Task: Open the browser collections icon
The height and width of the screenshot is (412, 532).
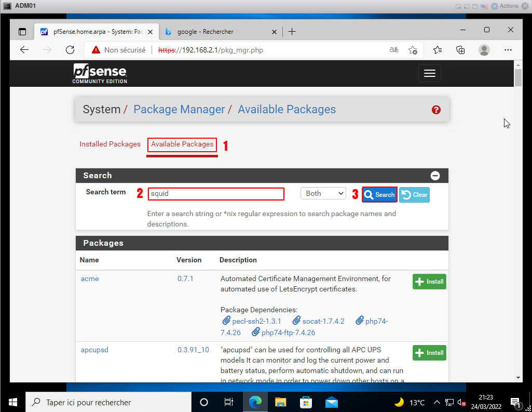Action: (x=460, y=50)
